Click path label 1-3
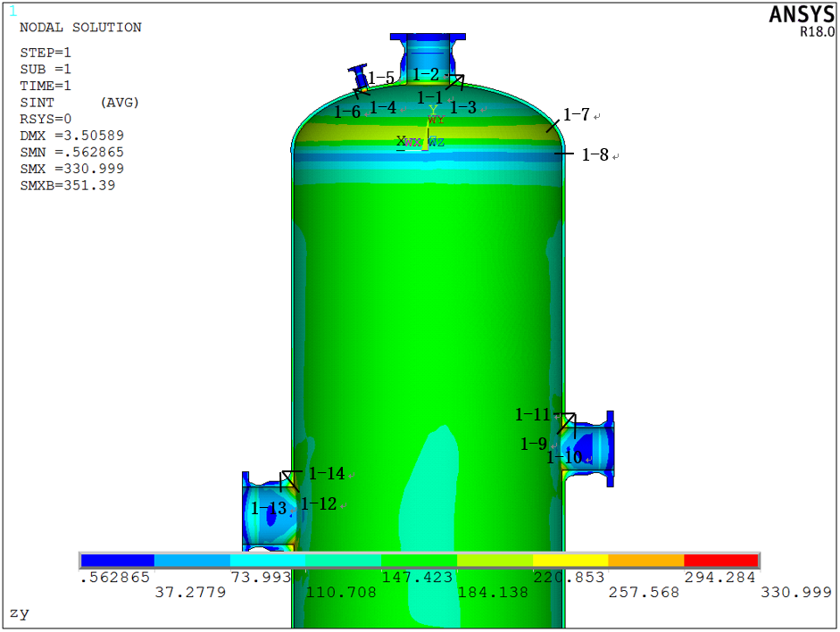This screenshot has width=840, height=632. 463,108
